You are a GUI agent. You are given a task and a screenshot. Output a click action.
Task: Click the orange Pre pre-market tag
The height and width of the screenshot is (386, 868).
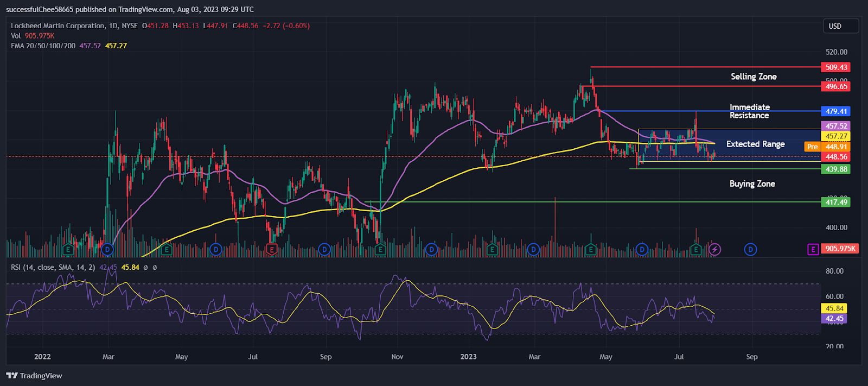(x=812, y=147)
